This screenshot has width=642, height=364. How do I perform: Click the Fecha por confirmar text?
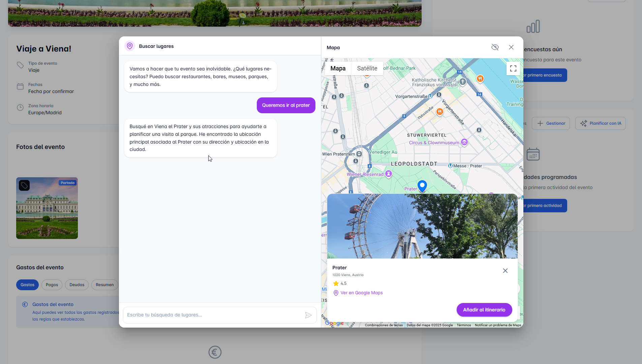(x=51, y=91)
